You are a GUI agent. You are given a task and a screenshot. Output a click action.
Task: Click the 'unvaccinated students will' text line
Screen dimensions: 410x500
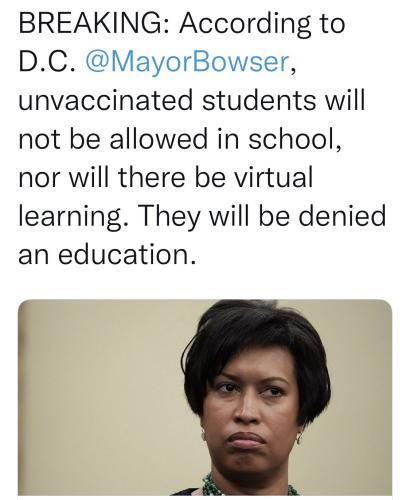pos(192,100)
